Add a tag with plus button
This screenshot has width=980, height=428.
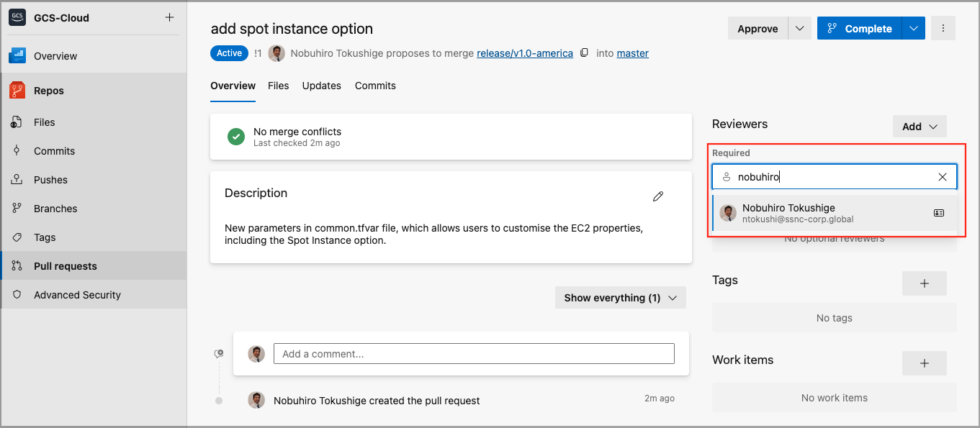pos(924,283)
